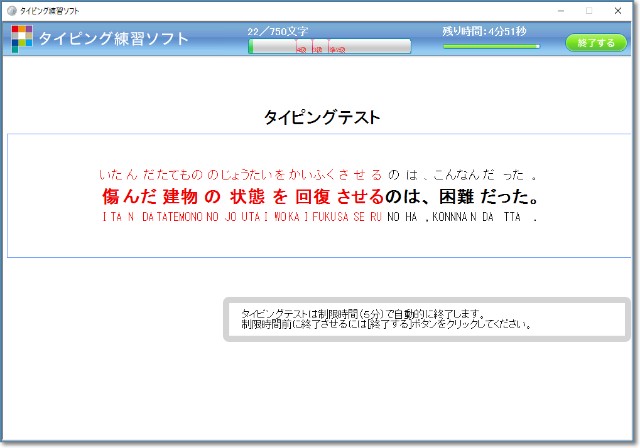Viewport: 640px width, 448px height.
Task: Click the romaji line ITANDATATEMONO
Action: click(318, 217)
